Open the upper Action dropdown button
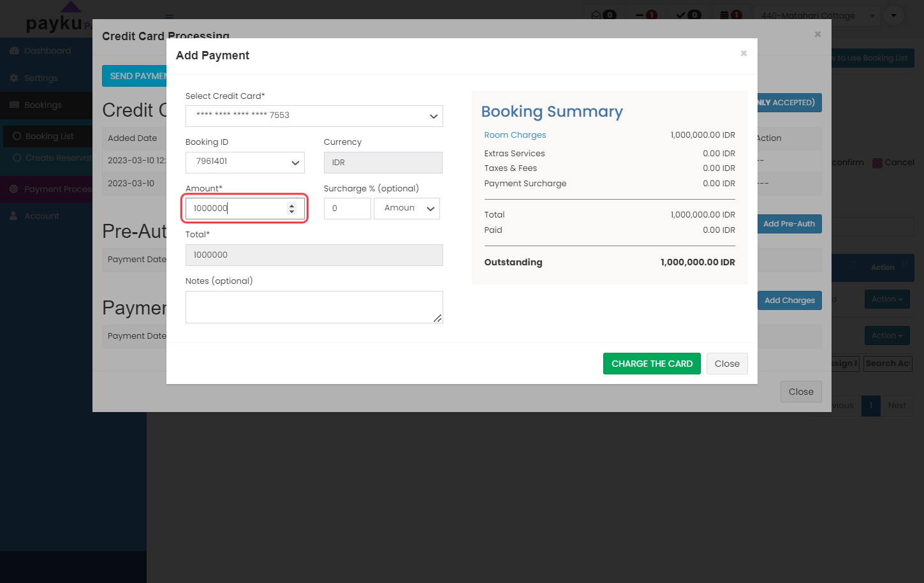This screenshot has height=583, width=924. [x=886, y=299]
